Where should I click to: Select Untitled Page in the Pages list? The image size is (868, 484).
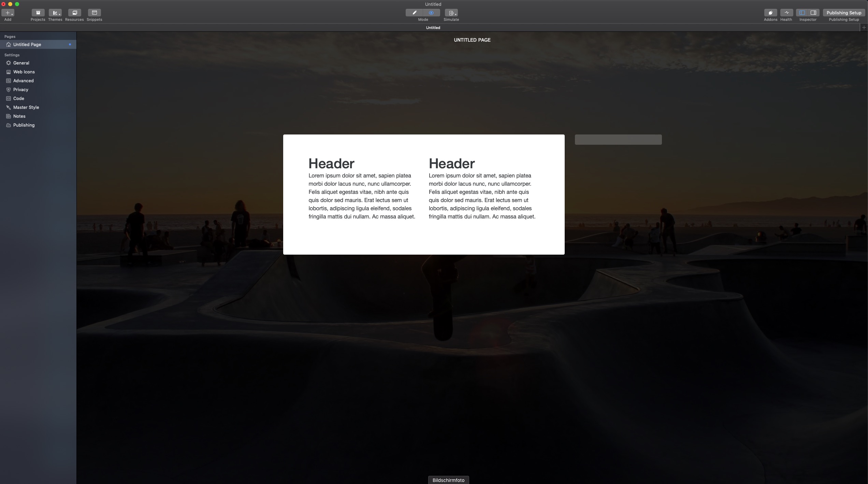tap(38, 44)
